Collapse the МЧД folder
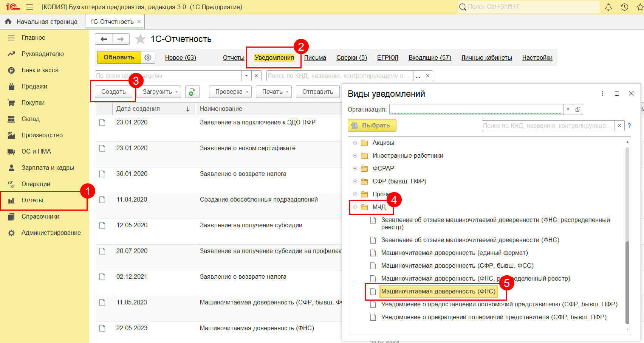Viewport: 644px width, 343px height. [x=355, y=207]
